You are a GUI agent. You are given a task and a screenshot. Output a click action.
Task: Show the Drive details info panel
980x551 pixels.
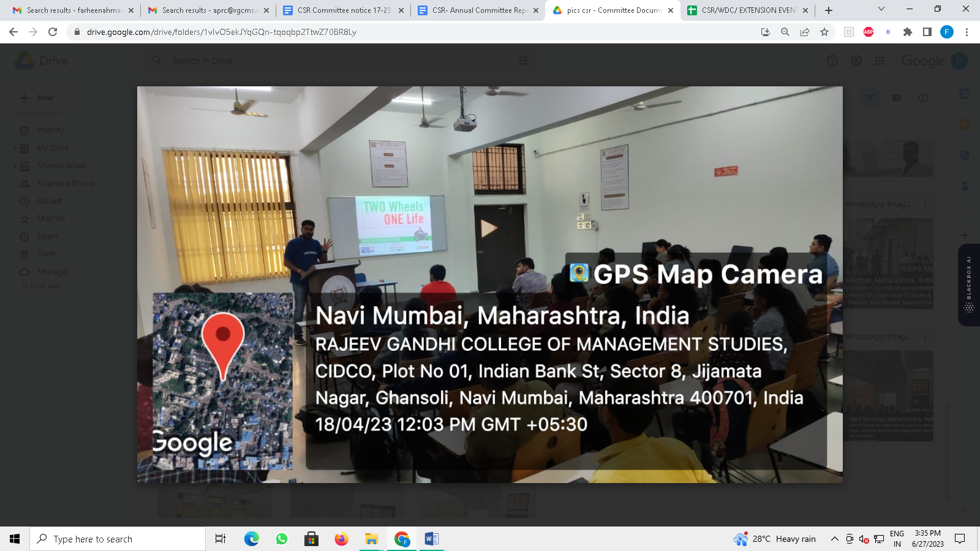923,98
